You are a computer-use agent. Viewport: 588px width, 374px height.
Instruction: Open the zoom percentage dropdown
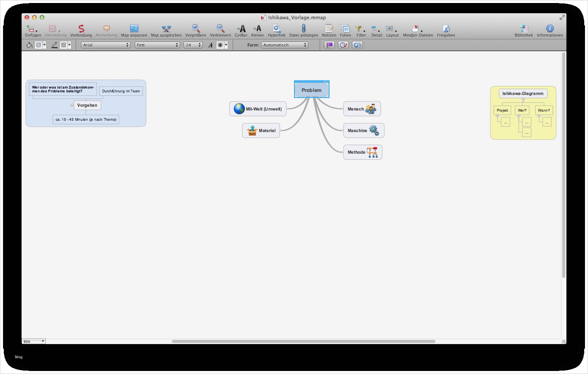pyautogui.click(x=34, y=341)
